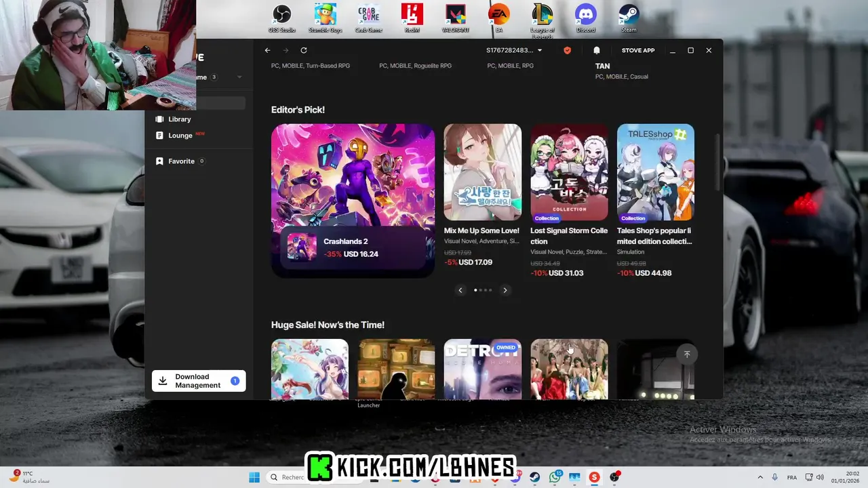Open the retro TV room game under Huge Sale

pos(396,369)
